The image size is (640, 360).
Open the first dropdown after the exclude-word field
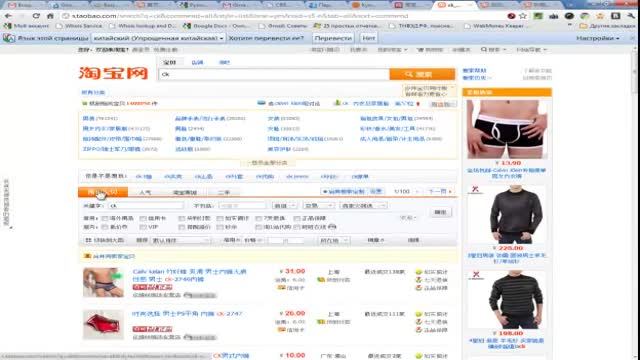(284, 206)
